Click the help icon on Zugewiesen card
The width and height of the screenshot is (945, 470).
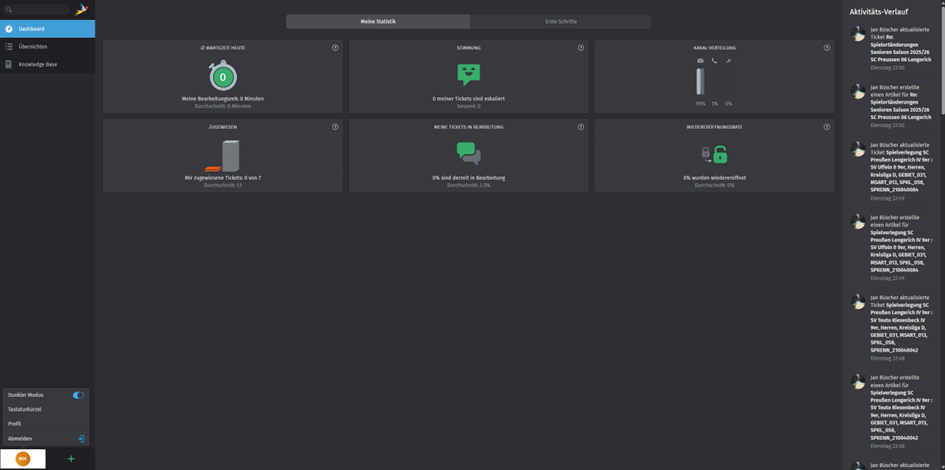click(335, 127)
